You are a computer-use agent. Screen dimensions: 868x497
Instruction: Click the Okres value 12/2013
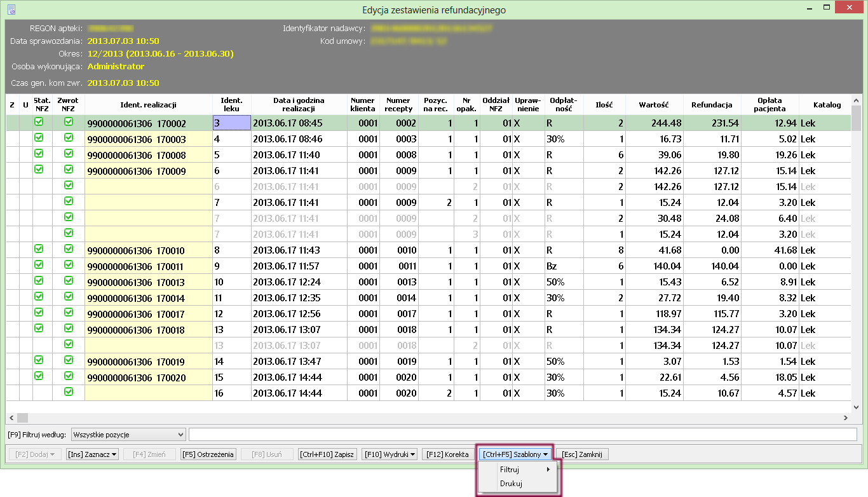pyautogui.click(x=161, y=53)
